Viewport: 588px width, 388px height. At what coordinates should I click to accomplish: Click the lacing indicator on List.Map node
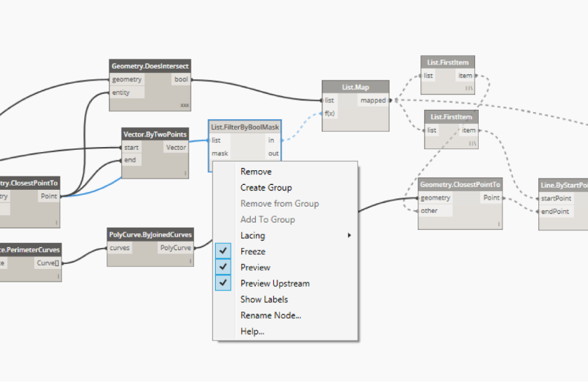[383, 125]
